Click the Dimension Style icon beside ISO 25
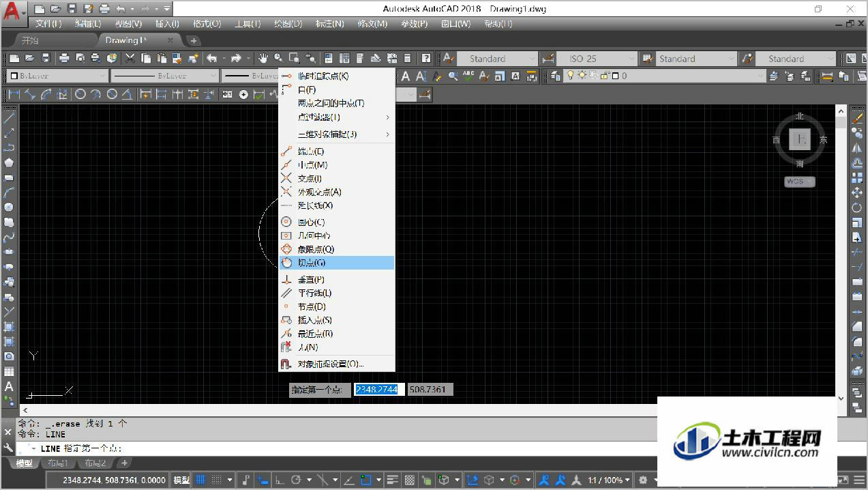 point(548,59)
